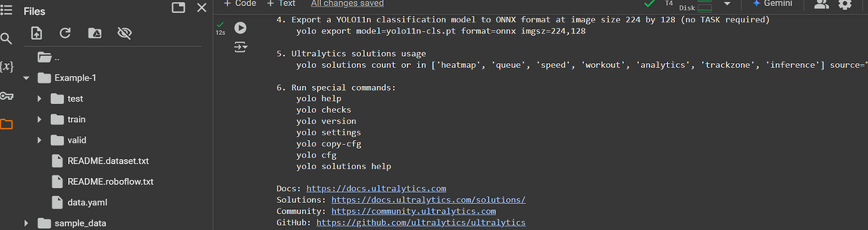868x230 pixels.
Task: Go to the parent folder '..'
Action: tap(48, 57)
